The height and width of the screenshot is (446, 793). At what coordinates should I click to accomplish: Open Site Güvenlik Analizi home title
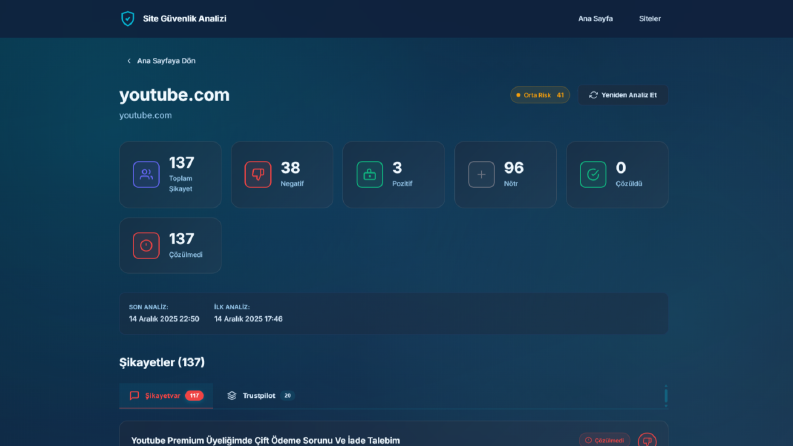point(185,19)
